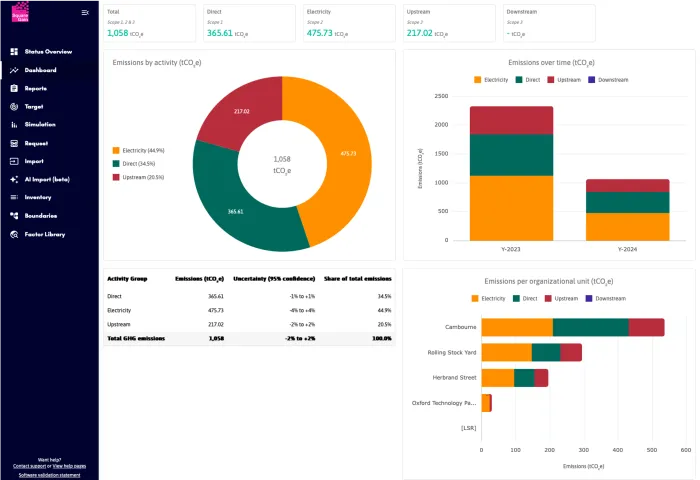Click the Total 1,058 tCO2e summary card
700x480 pixels.
coord(150,23)
